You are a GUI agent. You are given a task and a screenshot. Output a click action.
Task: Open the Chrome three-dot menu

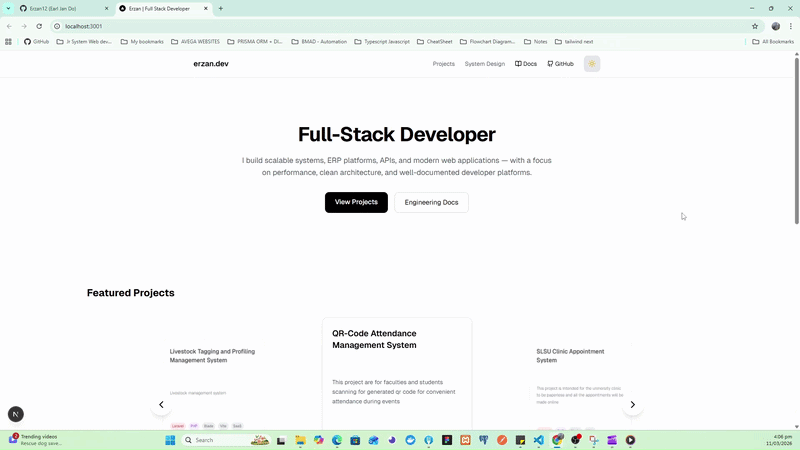(x=791, y=26)
